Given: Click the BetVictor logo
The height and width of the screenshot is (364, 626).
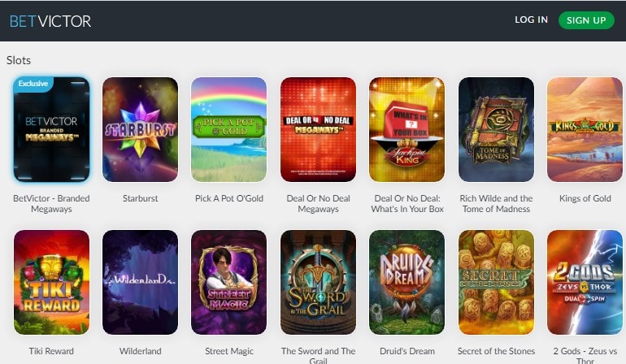Looking at the screenshot, I should pos(50,21).
